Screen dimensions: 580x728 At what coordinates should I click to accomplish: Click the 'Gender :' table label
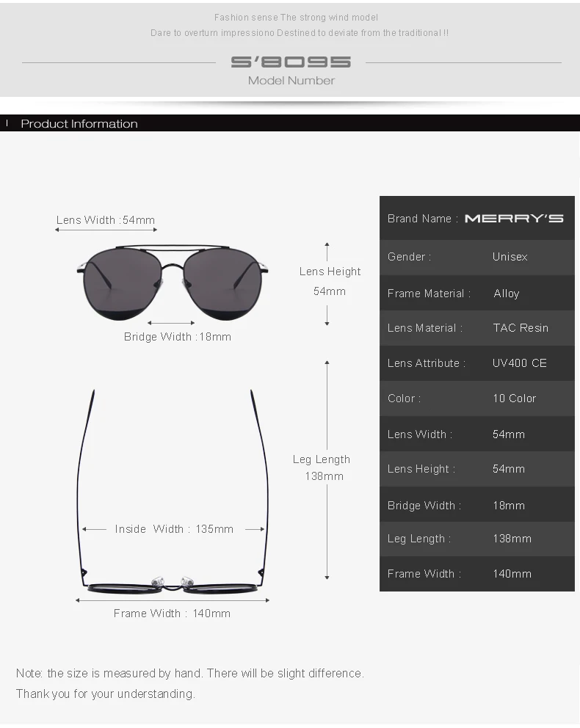coord(409,257)
